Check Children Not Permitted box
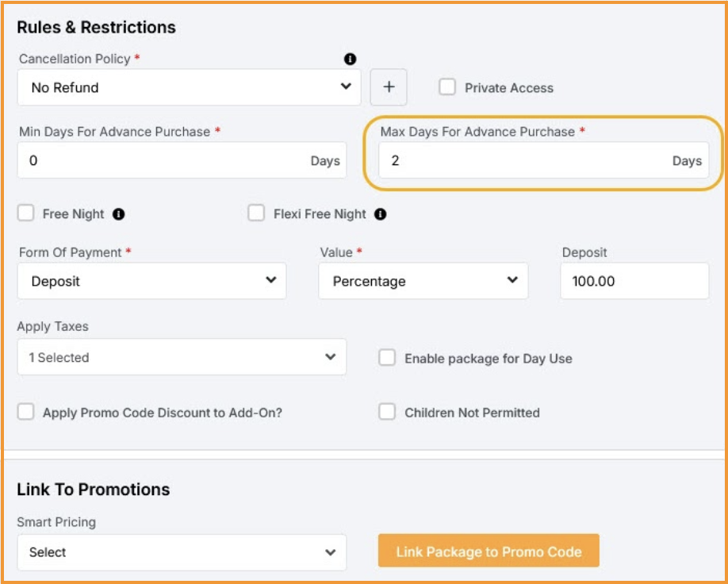Viewport: 728px width, 584px height. pyautogui.click(x=387, y=412)
